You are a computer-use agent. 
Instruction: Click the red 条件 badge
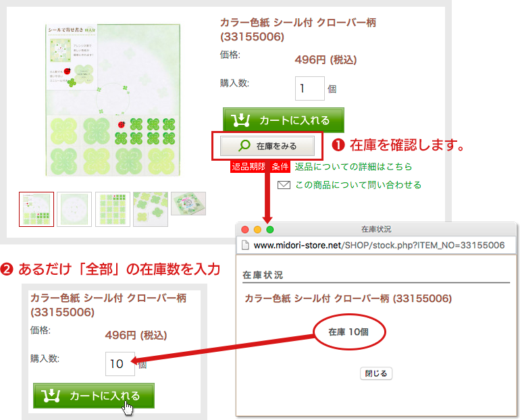point(280,166)
